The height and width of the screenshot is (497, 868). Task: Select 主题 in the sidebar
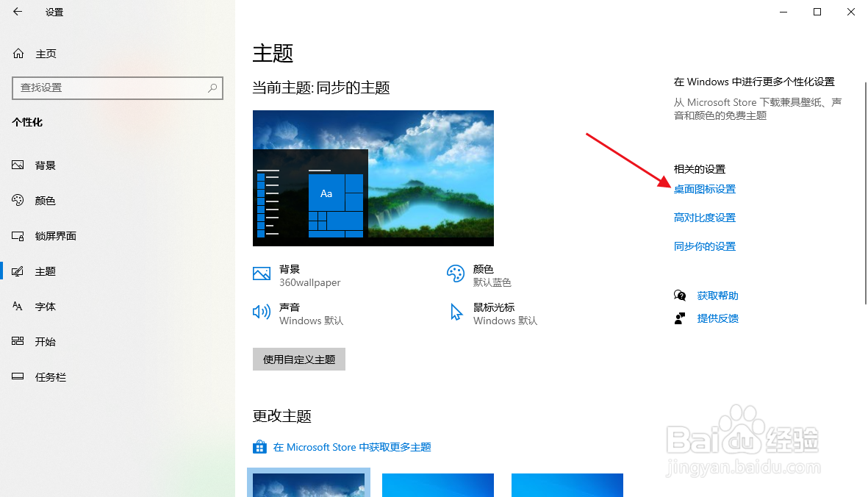[x=46, y=272]
